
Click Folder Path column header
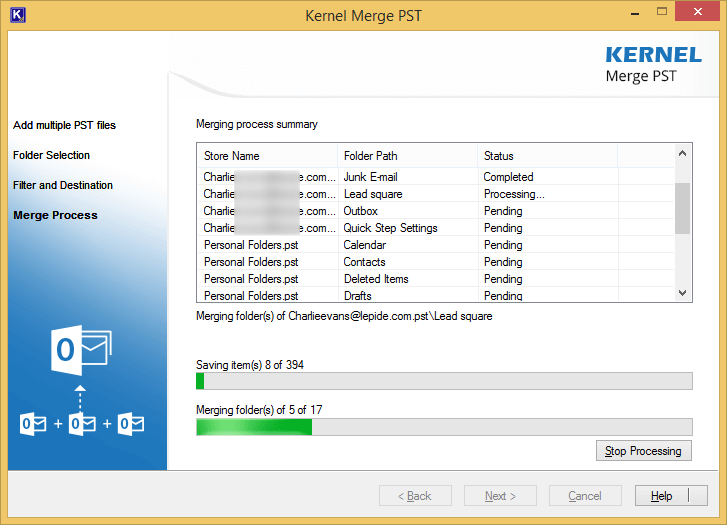408,156
